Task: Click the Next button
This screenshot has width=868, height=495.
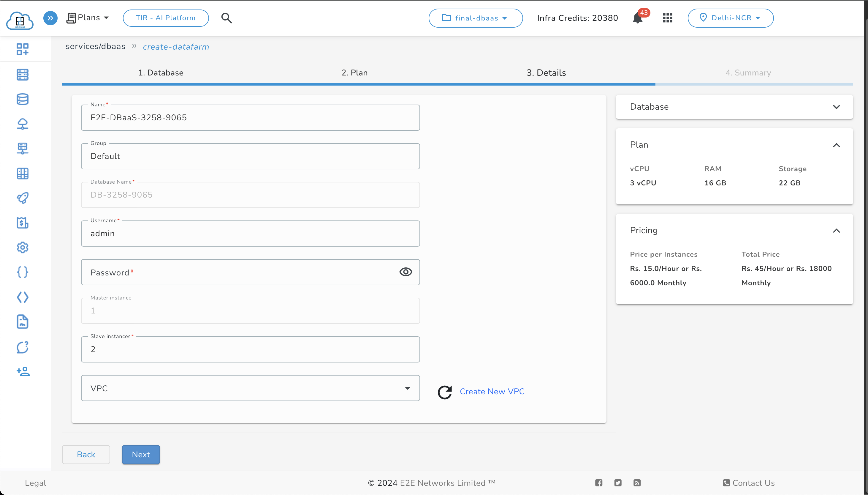Action: click(x=141, y=455)
